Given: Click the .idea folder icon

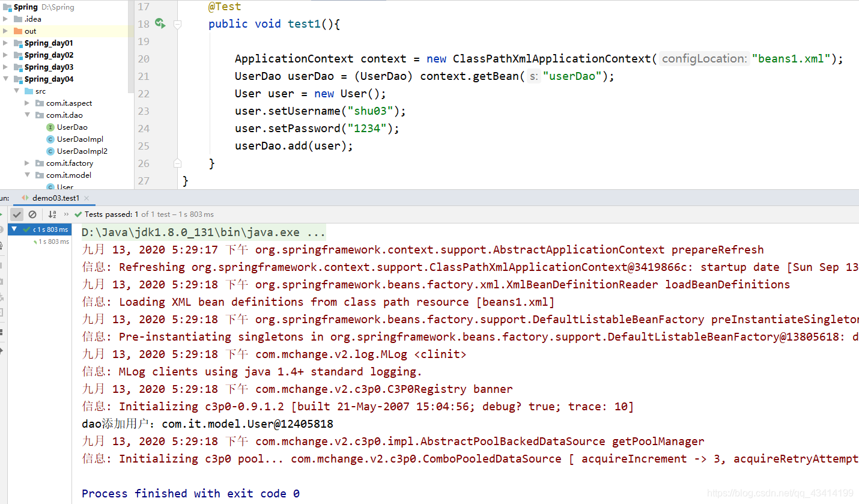Looking at the screenshot, I should (18, 19).
